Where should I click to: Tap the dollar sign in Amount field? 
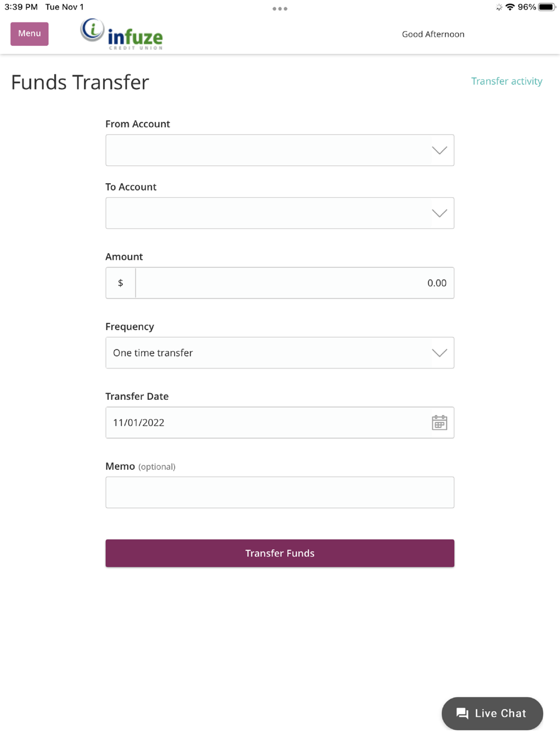pyautogui.click(x=120, y=283)
